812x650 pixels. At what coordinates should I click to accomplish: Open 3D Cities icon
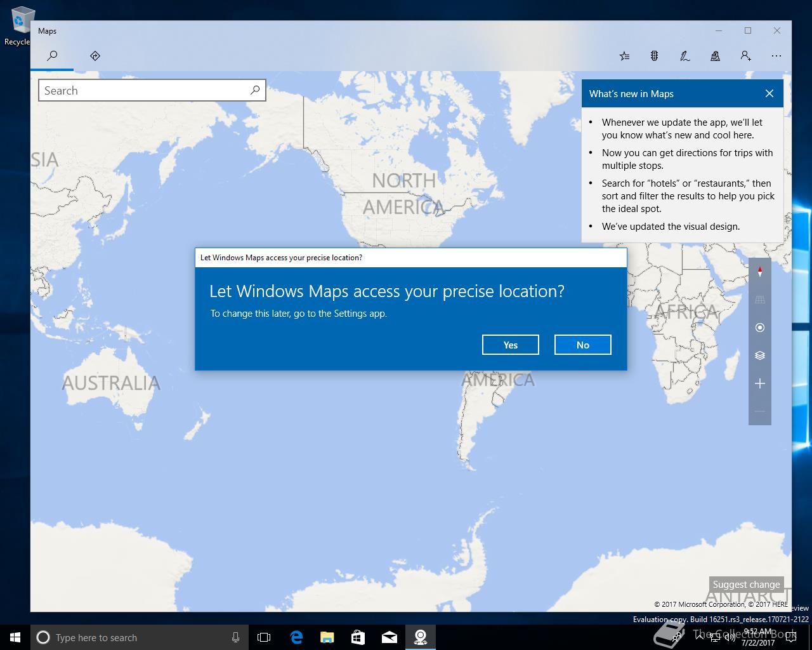point(715,56)
